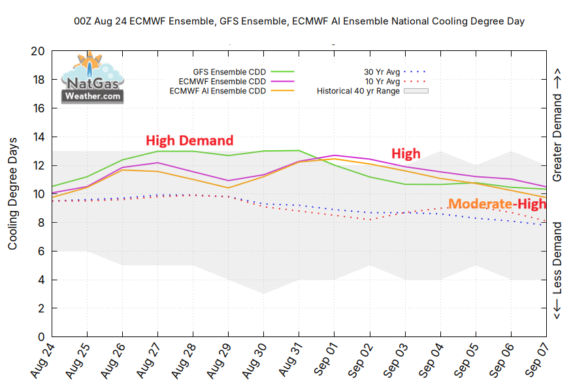
Task: Click the green GFS line point at Aug 27
Action: [158, 151]
